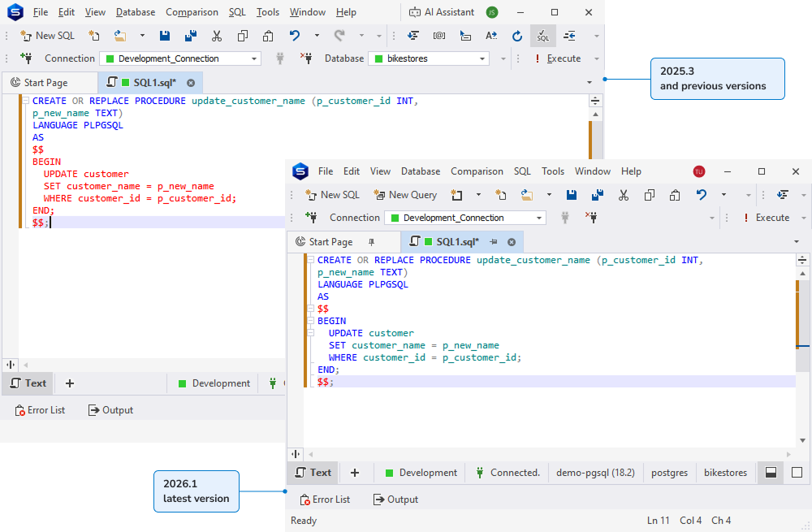Click Disconnect plug icon in back window
The image size is (812, 532).
pyautogui.click(x=306, y=58)
